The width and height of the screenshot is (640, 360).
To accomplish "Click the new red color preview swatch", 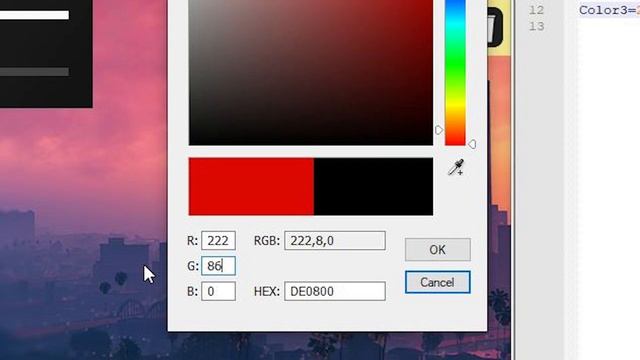I will (x=251, y=187).
